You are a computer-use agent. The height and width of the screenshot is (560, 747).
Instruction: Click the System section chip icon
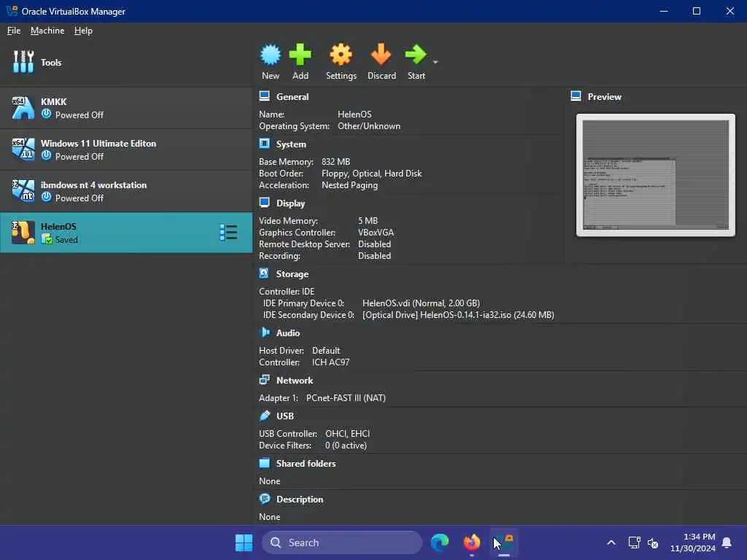click(264, 144)
